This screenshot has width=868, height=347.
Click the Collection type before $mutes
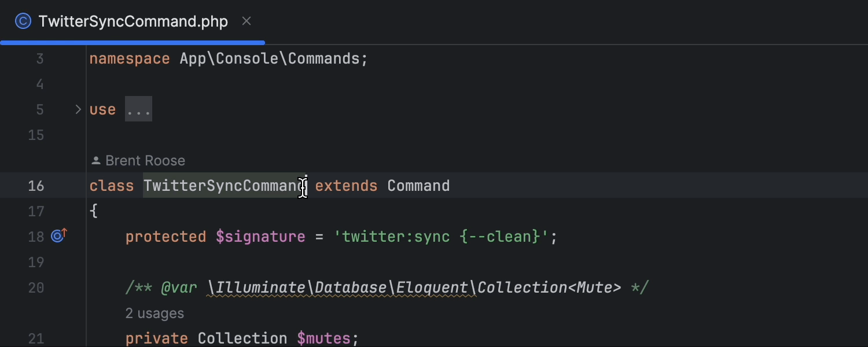242,338
